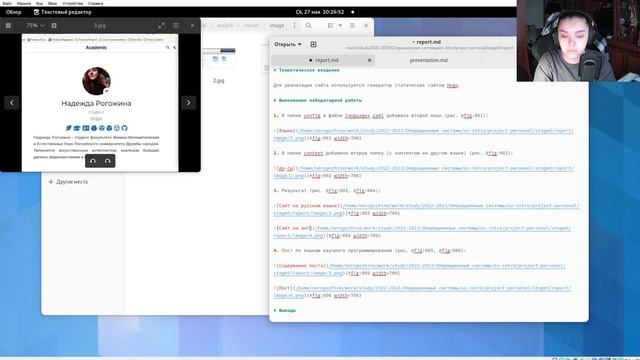This screenshot has height=360, width=640.
Task: Click the 2.jpg file name label
Action: [218, 81]
